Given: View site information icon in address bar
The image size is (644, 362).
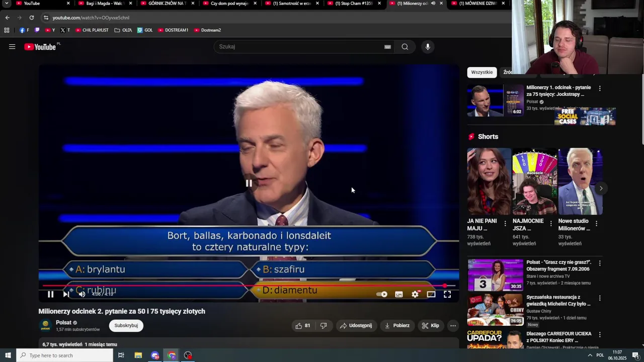Looking at the screenshot, I should point(46,18).
